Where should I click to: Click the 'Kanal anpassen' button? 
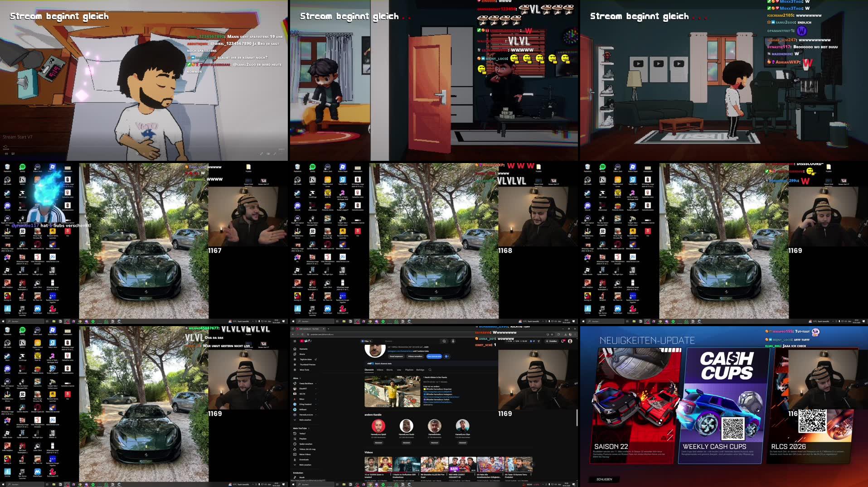coord(396,357)
